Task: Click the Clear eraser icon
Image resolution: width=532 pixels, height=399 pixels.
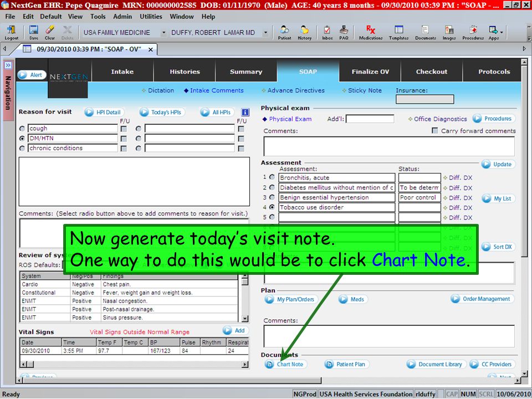Action: click(50, 32)
